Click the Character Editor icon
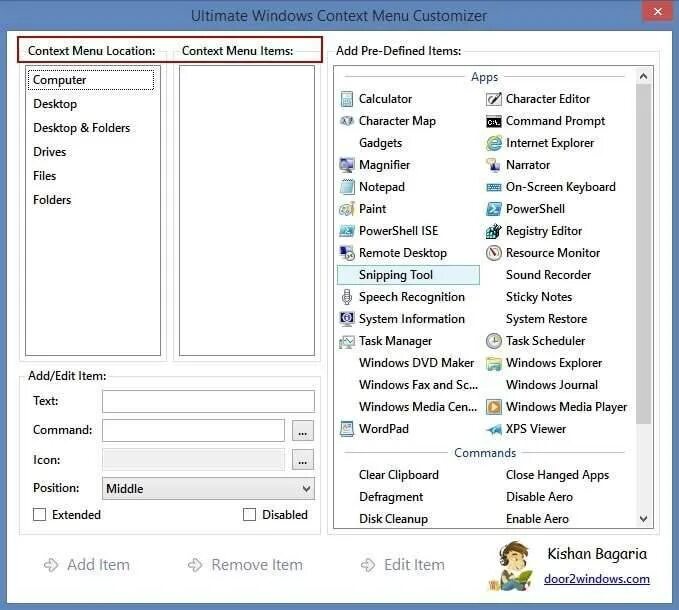Image resolution: width=679 pixels, height=610 pixels. tap(494, 99)
